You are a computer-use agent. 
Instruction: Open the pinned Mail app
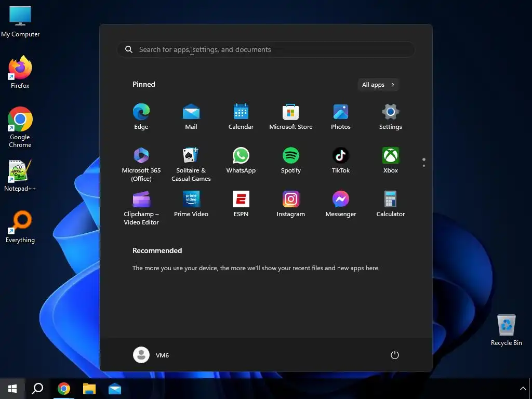tap(191, 117)
